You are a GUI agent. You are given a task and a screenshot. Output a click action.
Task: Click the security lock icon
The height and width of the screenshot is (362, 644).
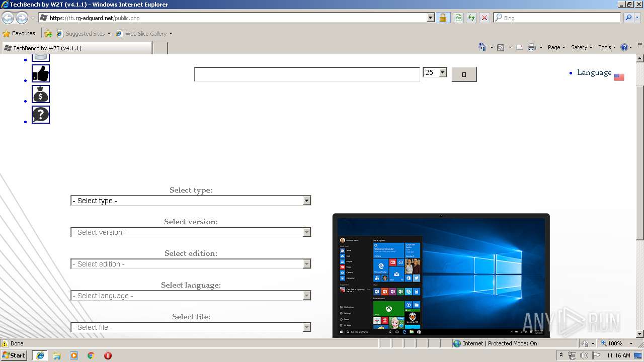pyautogui.click(x=443, y=18)
